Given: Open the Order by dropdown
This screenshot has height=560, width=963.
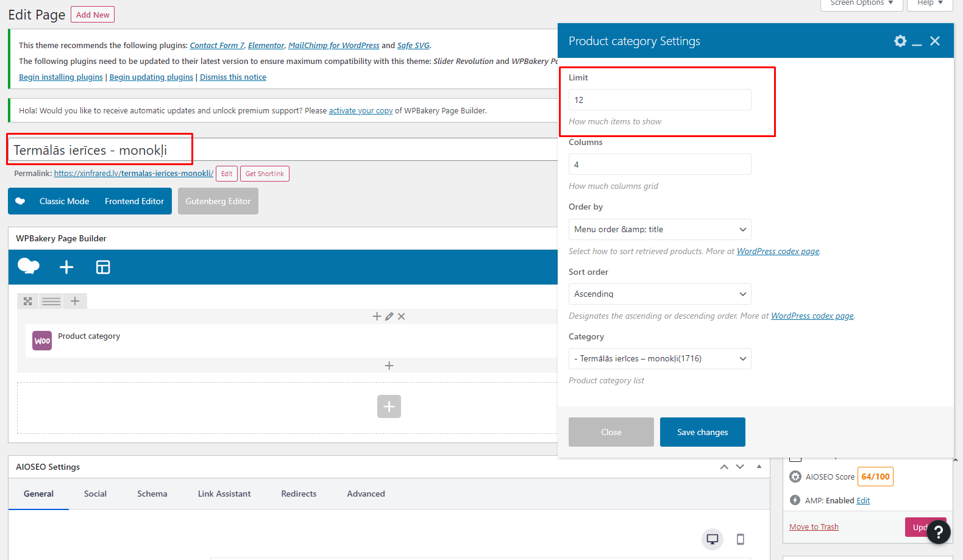Looking at the screenshot, I should (x=659, y=229).
